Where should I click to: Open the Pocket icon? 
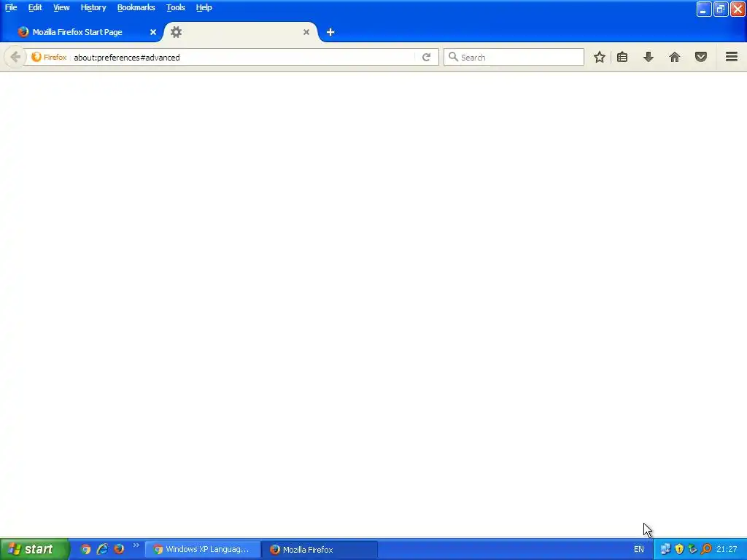click(701, 57)
